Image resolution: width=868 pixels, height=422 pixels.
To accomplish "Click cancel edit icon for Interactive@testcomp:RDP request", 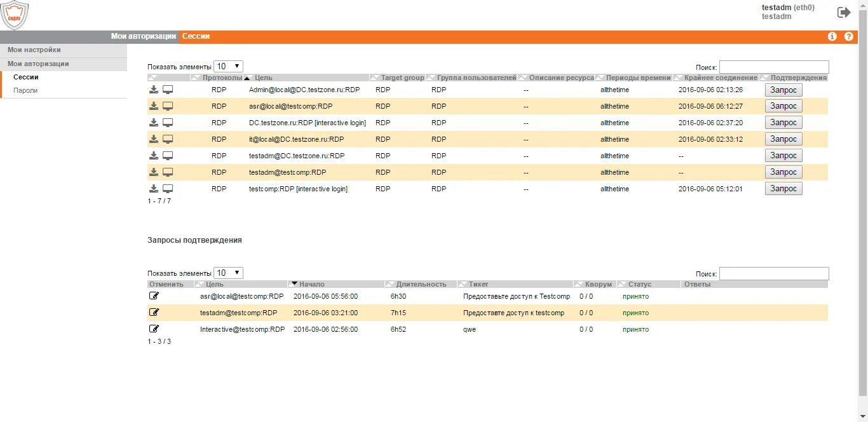I will 154,329.
